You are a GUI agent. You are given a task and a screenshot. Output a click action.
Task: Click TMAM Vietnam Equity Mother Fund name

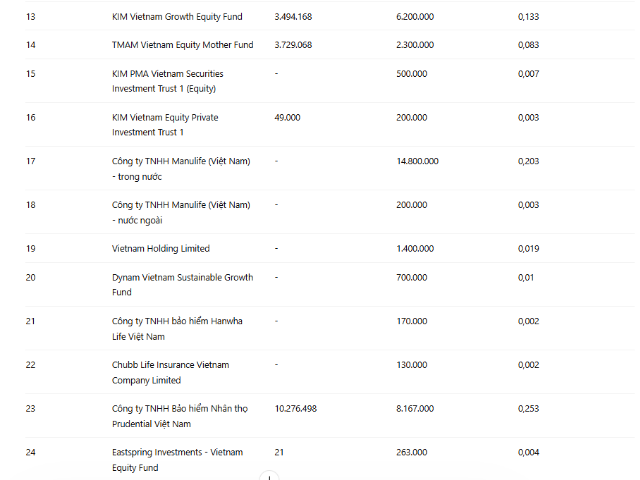point(183,45)
